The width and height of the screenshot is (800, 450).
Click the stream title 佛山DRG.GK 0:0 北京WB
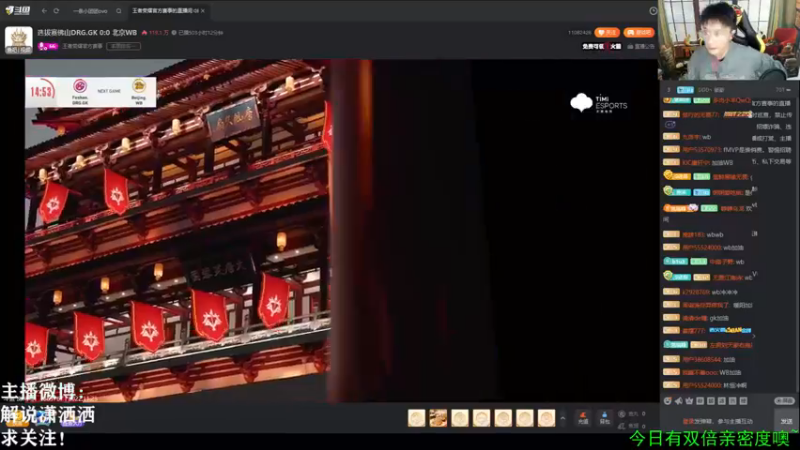pos(87,32)
